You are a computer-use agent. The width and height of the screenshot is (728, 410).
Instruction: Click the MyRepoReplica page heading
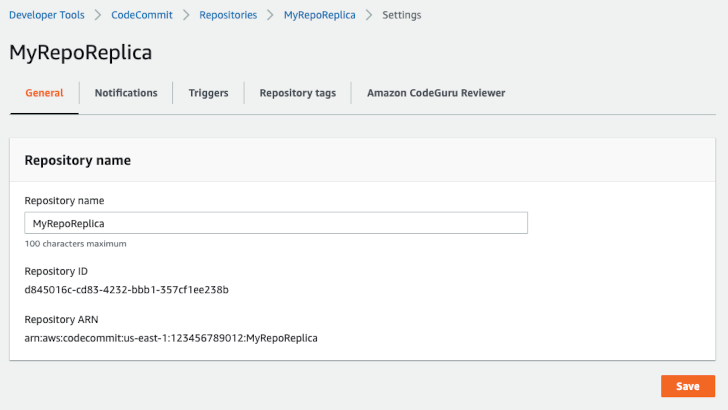pos(80,52)
